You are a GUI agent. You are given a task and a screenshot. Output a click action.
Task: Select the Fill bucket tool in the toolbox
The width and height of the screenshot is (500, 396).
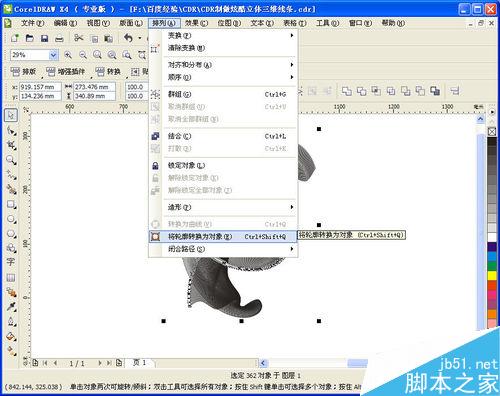(11, 336)
